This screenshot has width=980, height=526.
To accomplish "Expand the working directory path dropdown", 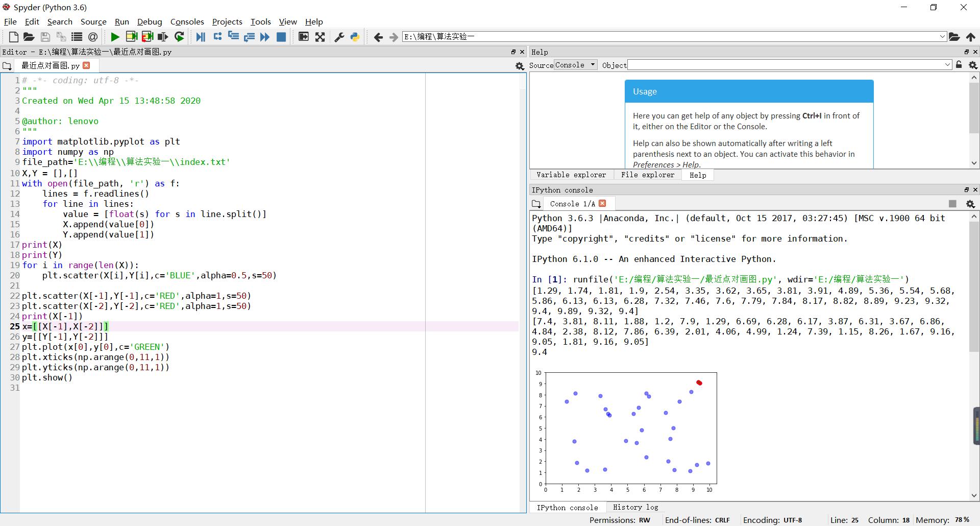I will coord(942,37).
